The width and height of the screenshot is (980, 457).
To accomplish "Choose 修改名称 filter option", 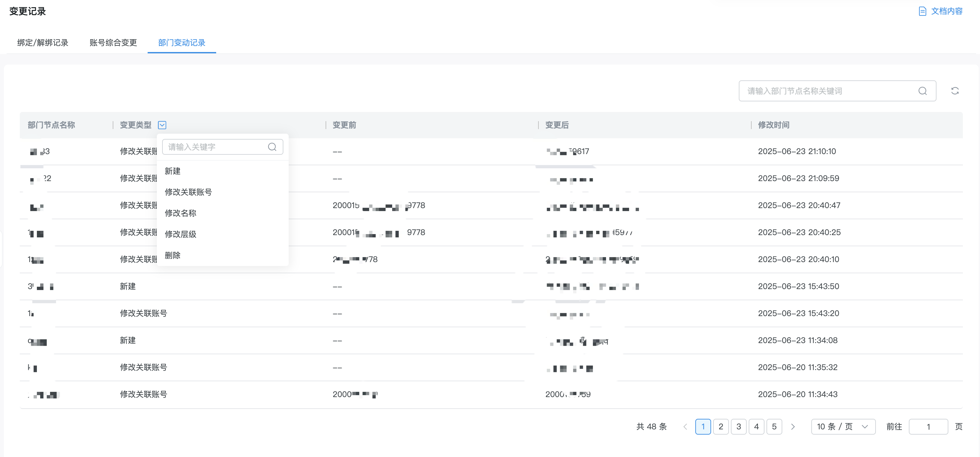I will [181, 213].
